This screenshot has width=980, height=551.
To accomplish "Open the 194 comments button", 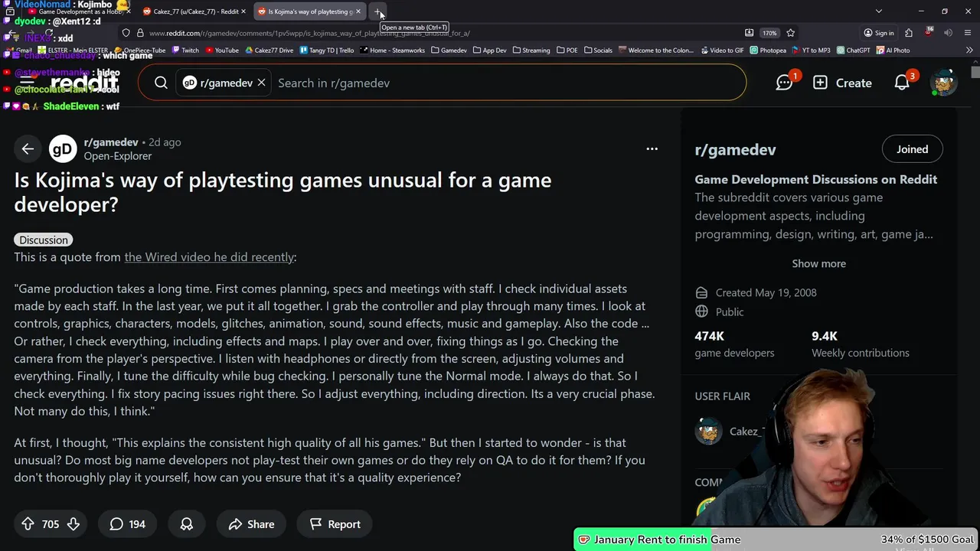I will click(x=128, y=524).
